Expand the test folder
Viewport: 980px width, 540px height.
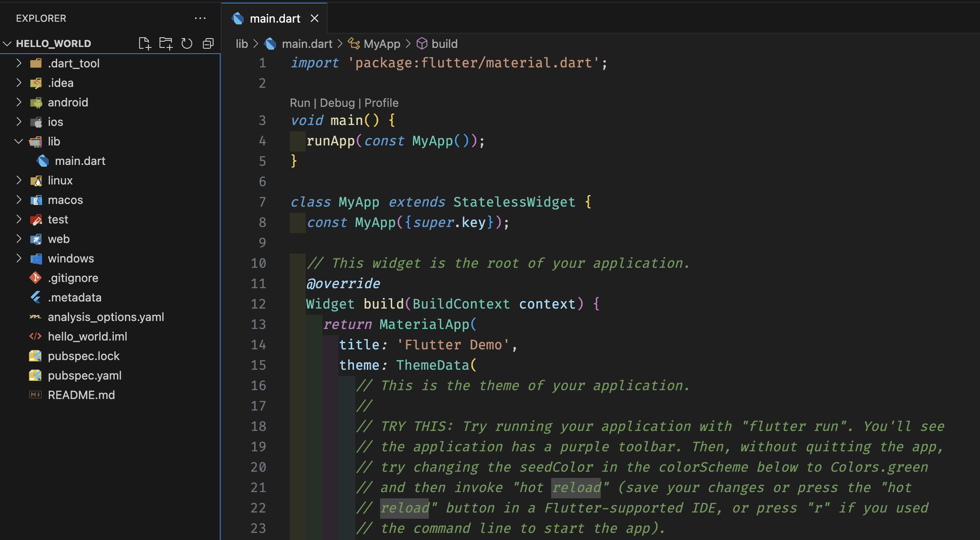pos(19,219)
